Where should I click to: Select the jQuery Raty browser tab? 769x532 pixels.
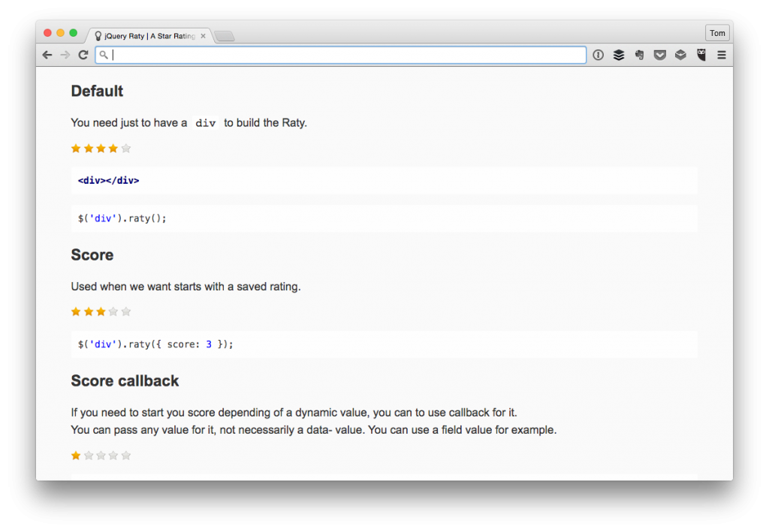click(x=149, y=36)
